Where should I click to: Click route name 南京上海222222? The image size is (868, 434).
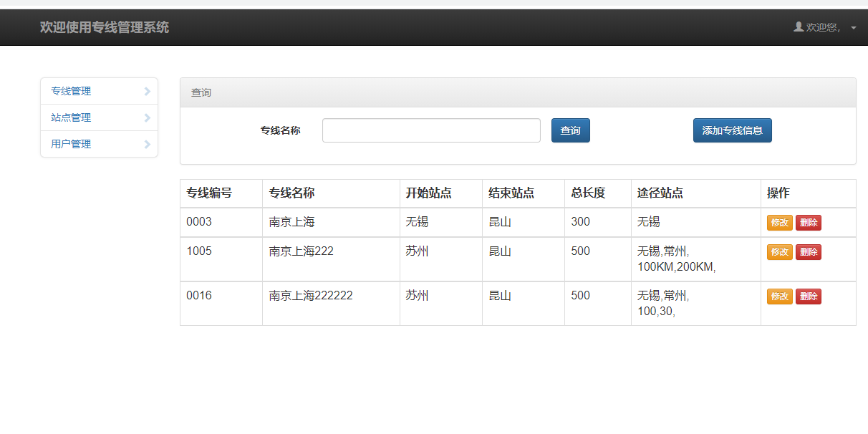(311, 296)
